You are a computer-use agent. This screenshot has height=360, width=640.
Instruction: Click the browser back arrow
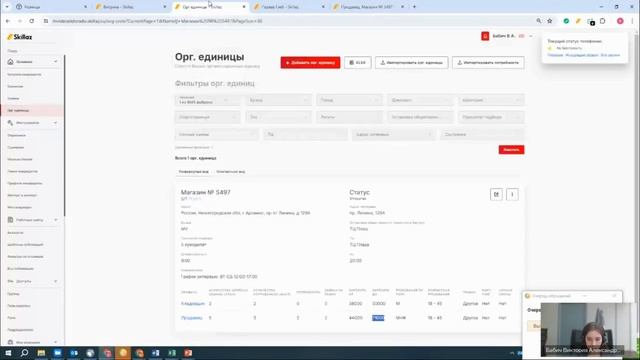(x=8, y=21)
